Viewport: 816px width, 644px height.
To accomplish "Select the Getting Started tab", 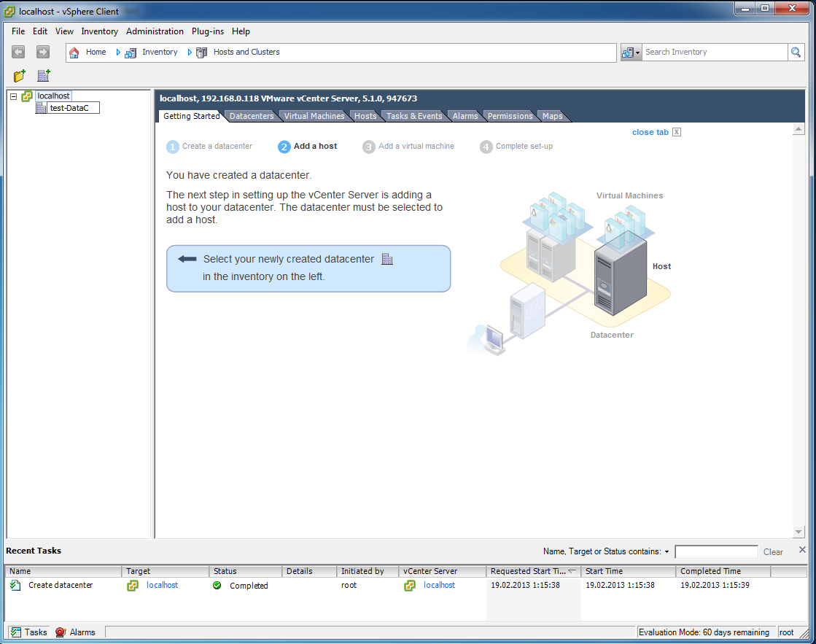I will click(x=192, y=116).
